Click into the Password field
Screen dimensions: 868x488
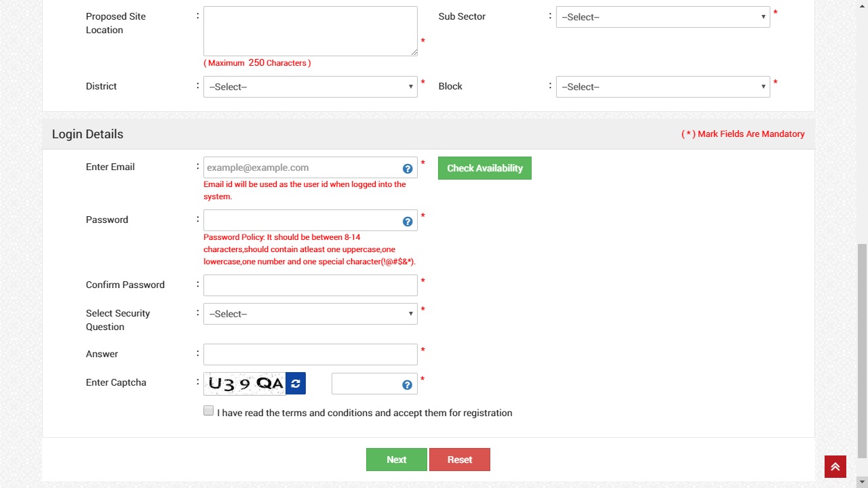(x=302, y=220)
